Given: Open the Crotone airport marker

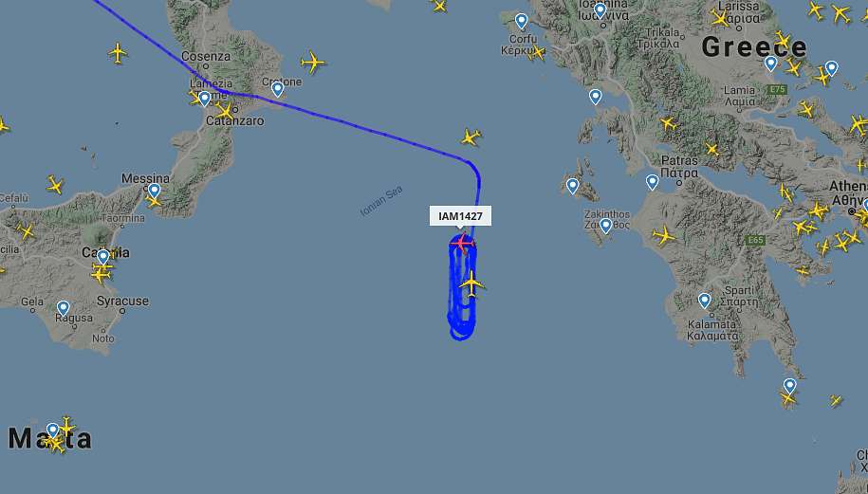Looking at the screenshot, I should pyautogui.click(x=277, y=89).
